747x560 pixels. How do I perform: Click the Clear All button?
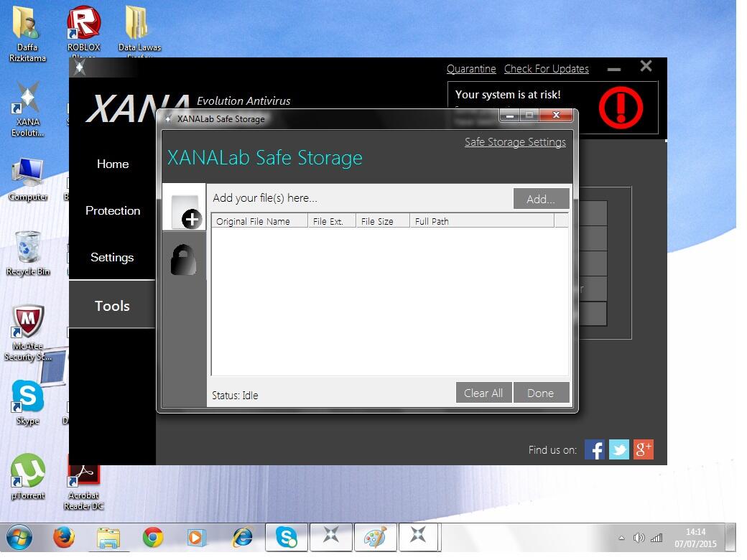[x=483, y=393]
